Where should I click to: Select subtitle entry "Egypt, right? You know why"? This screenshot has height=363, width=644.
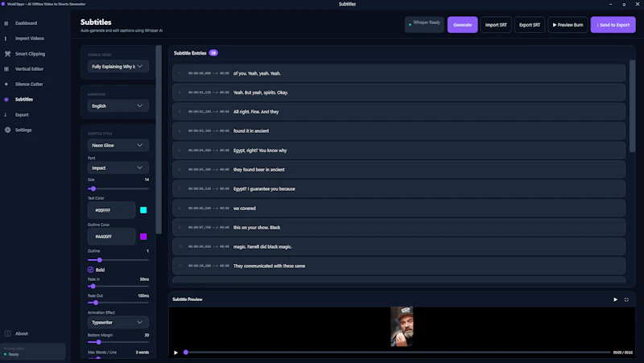tap(398, 151)
